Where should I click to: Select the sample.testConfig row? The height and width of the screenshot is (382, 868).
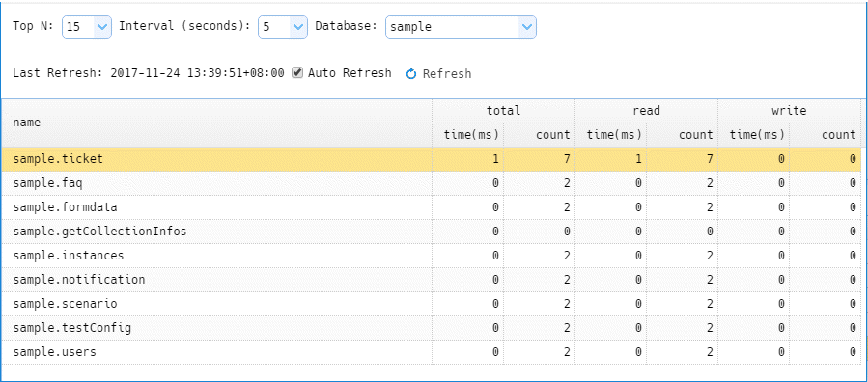(431, 328)
